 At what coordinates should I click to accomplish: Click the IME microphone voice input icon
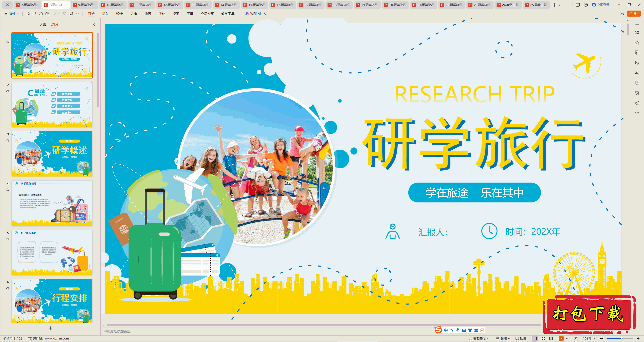tap(458, 330)
